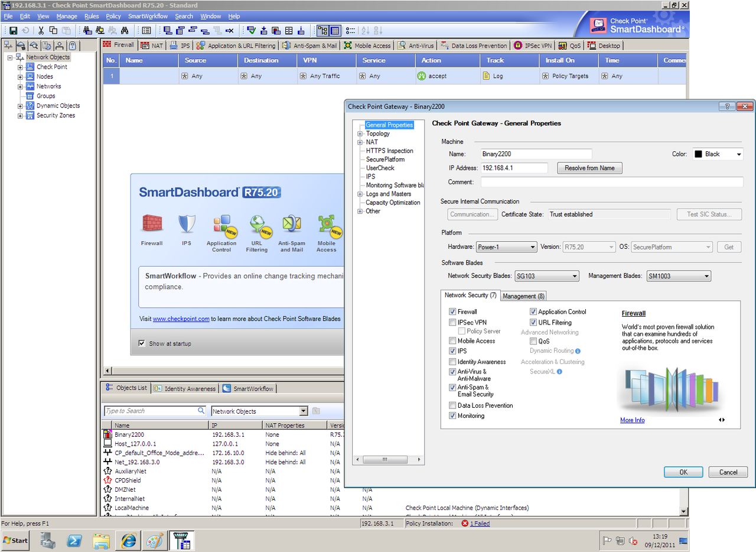Select the Services tab icon in objects tree

pyautogui.click(x=21, y=46)
